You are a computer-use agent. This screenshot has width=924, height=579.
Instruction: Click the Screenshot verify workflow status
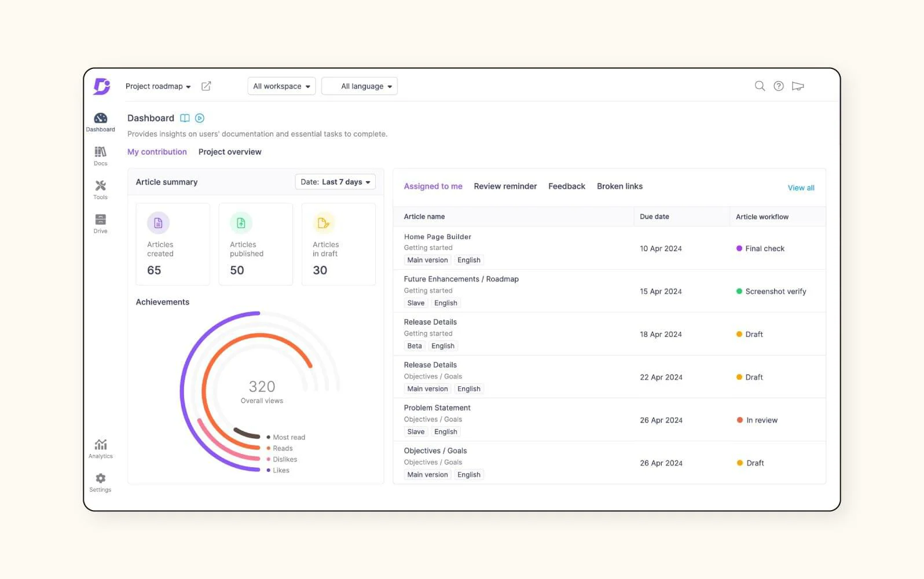point(771,291)
